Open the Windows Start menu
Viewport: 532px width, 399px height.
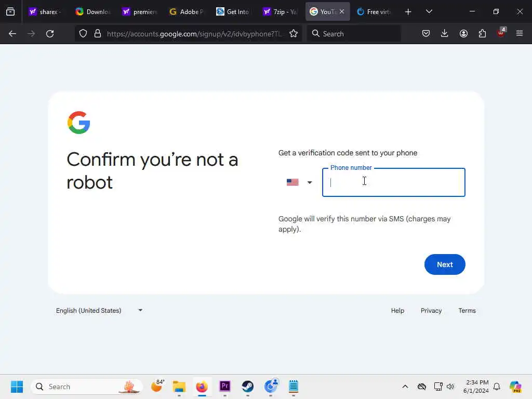(x=17, y=387)
